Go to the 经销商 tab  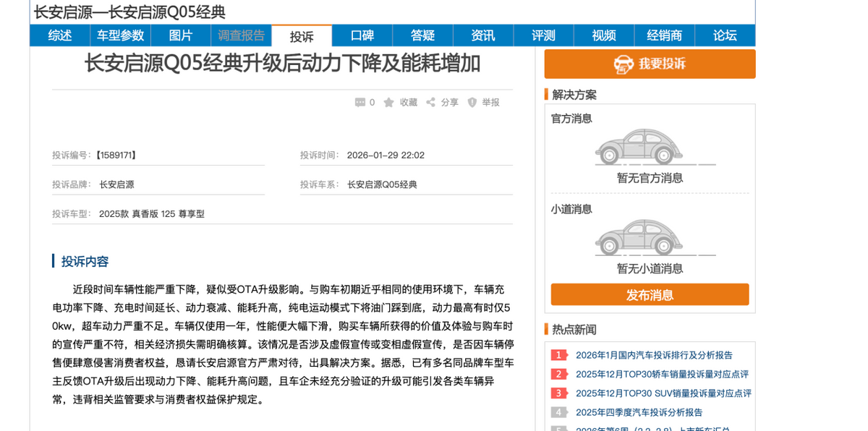pyautogui.click(x=664, y=35)
